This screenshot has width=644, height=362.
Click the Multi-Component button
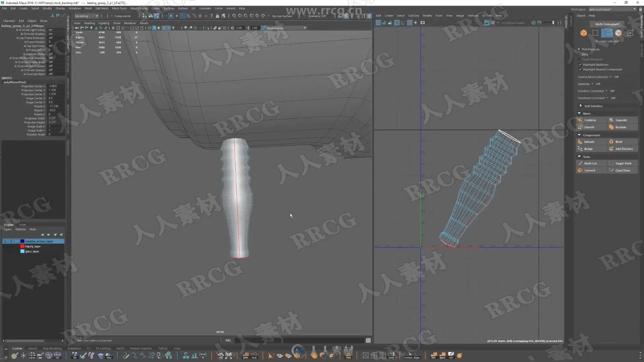(x=607, y=24)
